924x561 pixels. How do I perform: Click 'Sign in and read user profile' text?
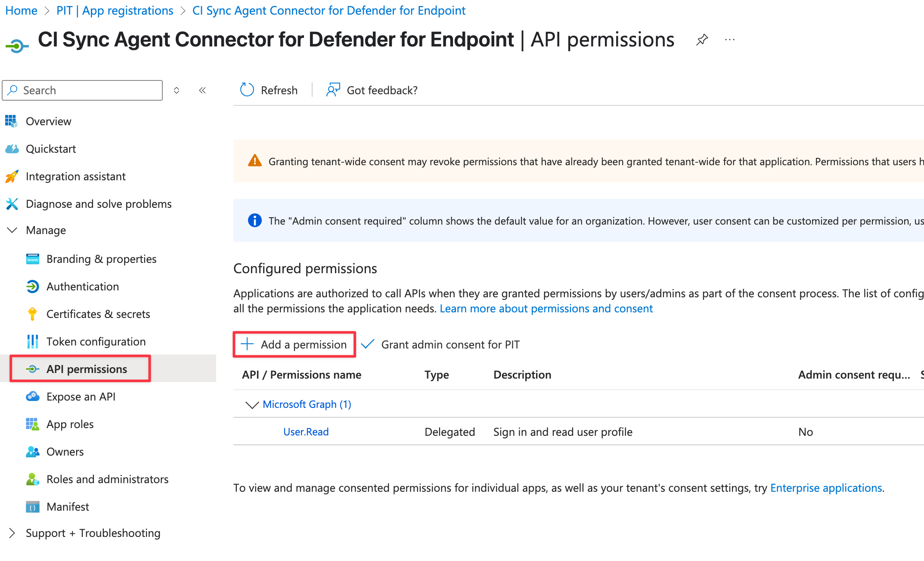tap(563, 432)
